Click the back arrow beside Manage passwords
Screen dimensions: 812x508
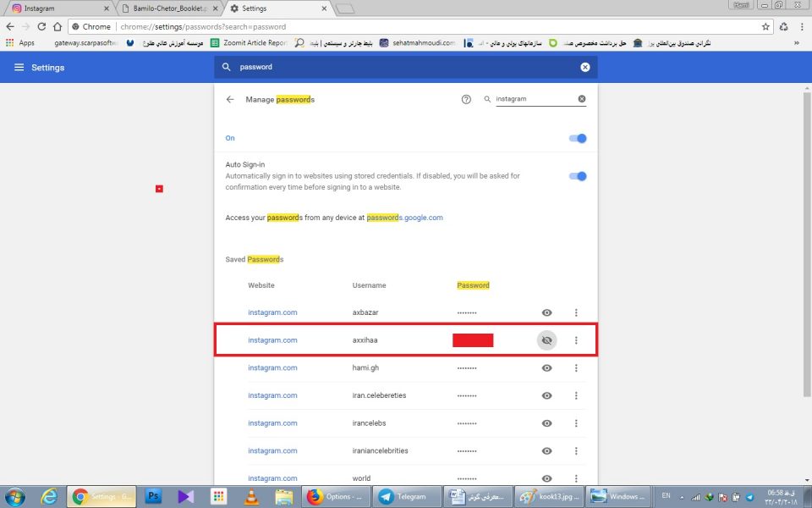[230, 99]
